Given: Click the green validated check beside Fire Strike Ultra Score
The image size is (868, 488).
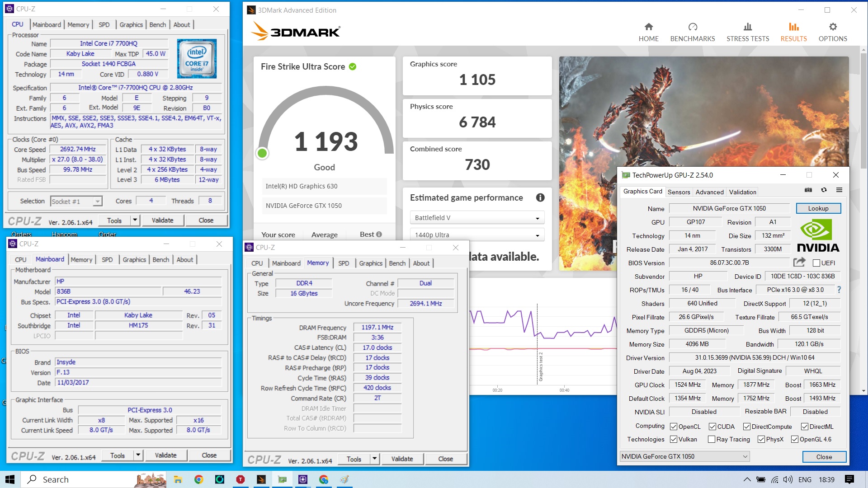Looking at the screenshot, I should pyautogui.click(x=353, y=66).
